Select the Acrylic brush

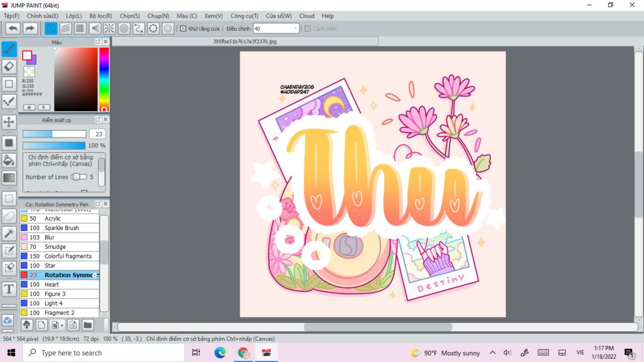(60, 218)
